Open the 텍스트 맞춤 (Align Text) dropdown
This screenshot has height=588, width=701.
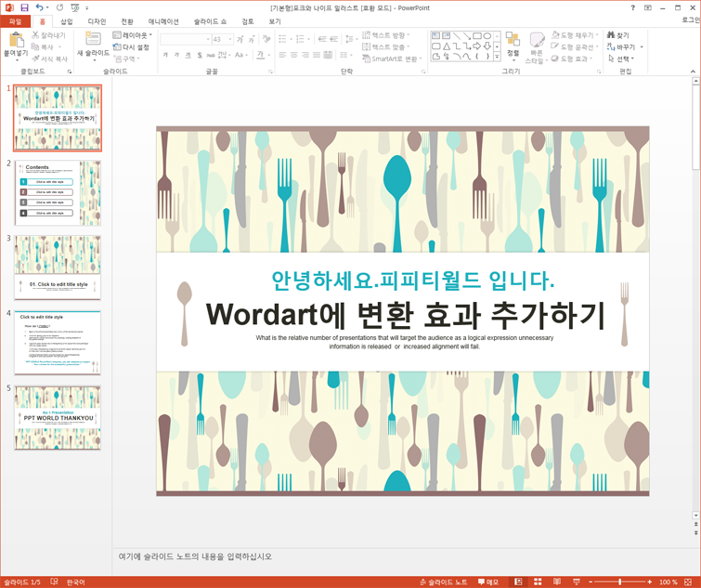[386, 46]
